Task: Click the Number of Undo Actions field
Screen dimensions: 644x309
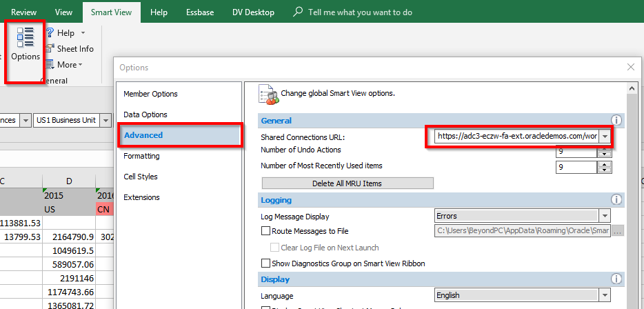Action: coord(576,151)
